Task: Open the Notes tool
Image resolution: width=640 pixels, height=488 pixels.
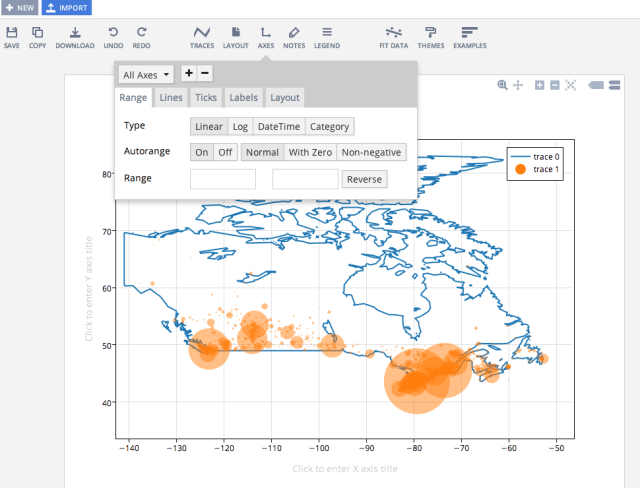Action: 293,37
